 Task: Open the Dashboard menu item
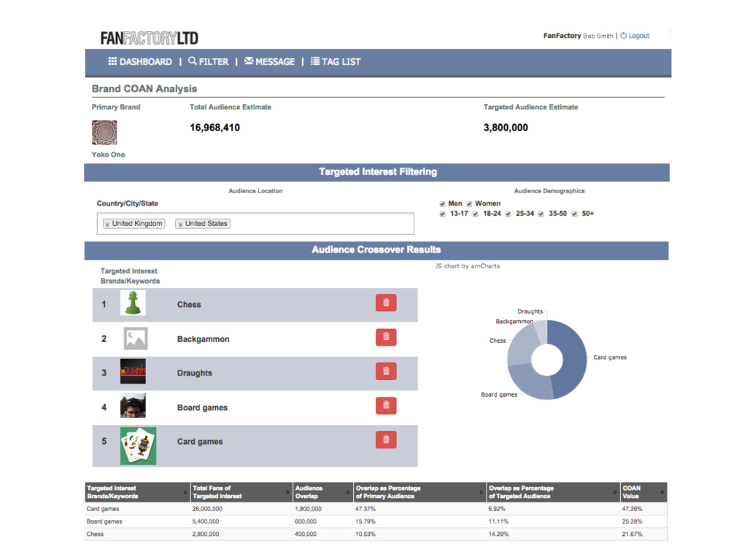pyautogui.click(x=140, y=61)
